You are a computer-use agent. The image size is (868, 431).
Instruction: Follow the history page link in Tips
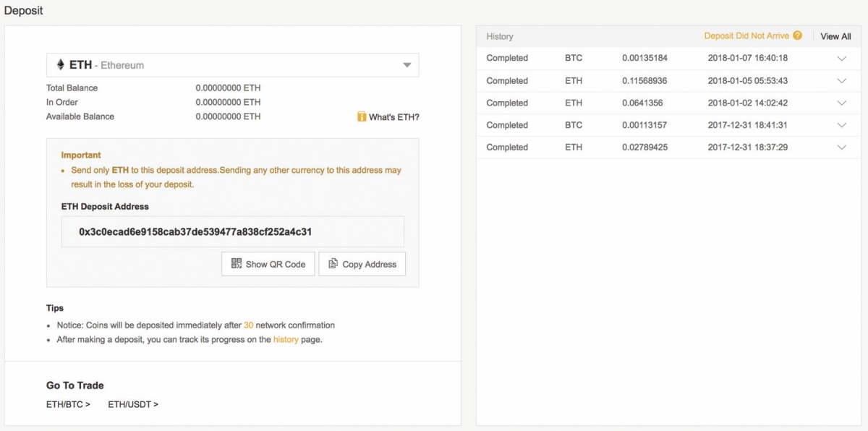286,339
